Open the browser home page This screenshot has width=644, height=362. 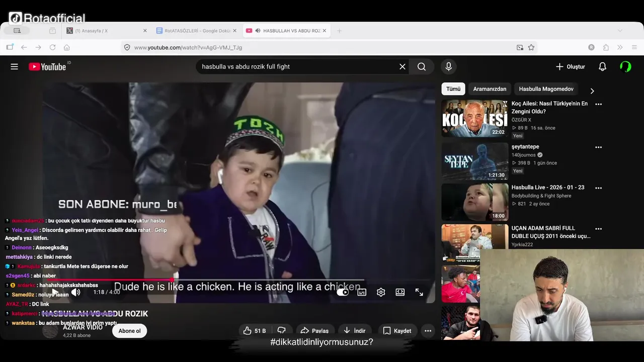tap(66, 47)
